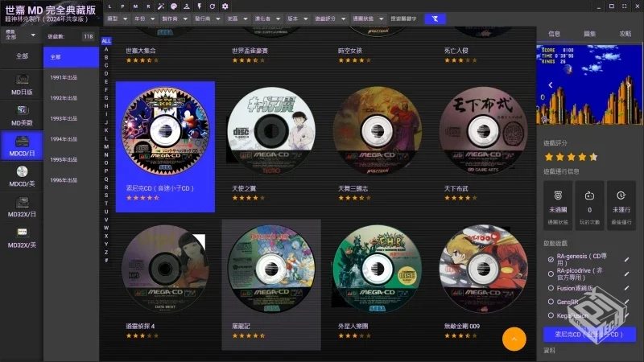Click the R icon in top toolbar

point(148,6)
